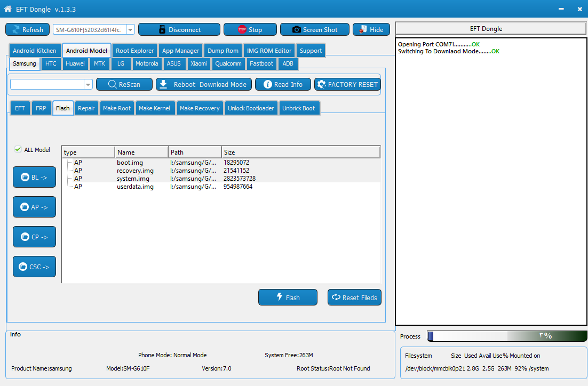Click the Disconnect USB icon
Screen dimensions: 588x386
click(162, 30)
